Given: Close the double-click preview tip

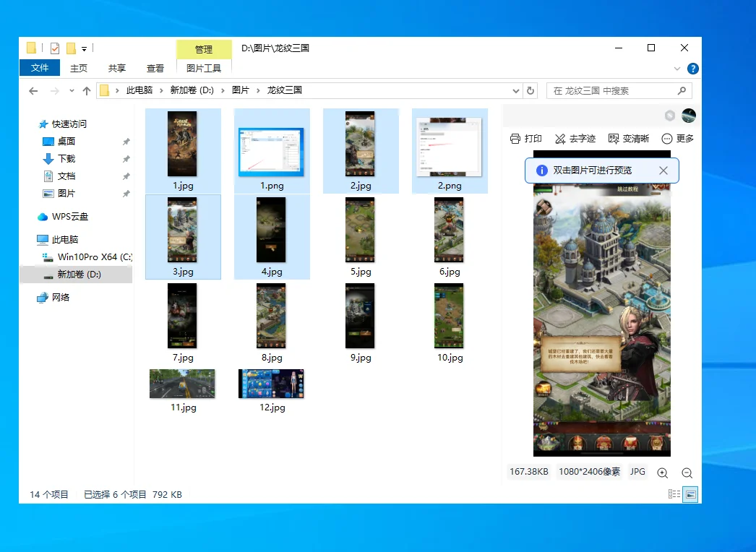Looking at the screenshot, I should (x=663, y=171).
